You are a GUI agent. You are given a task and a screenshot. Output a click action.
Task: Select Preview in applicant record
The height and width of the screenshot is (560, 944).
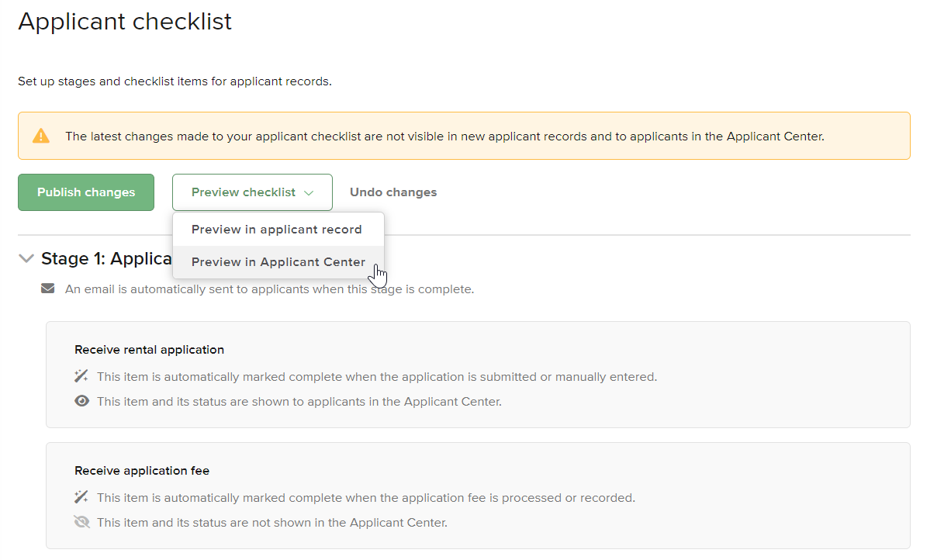(278, 229)
